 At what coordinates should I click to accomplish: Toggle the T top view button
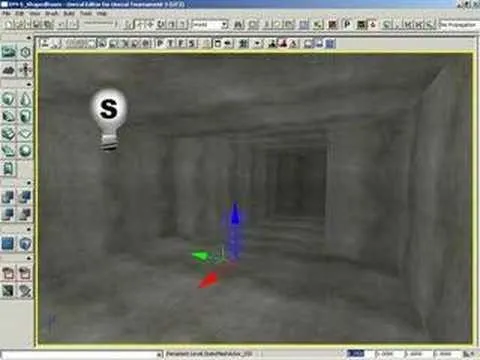coord(171,43)
